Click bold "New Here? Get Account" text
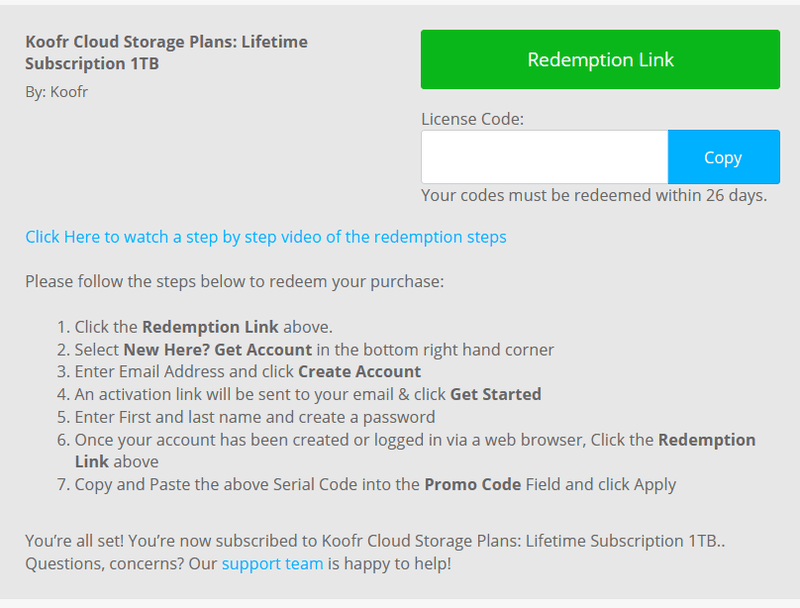Viewport: 800px width, 608px height. [x=218, y=350]
